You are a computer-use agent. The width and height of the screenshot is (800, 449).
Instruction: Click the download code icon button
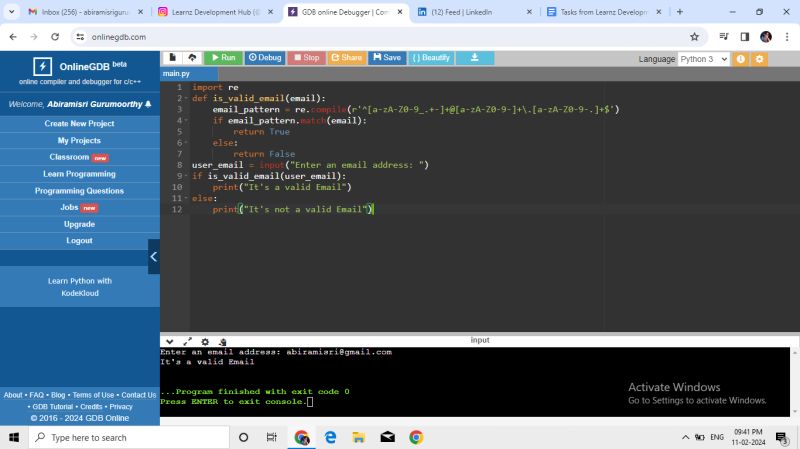point(475,58)
